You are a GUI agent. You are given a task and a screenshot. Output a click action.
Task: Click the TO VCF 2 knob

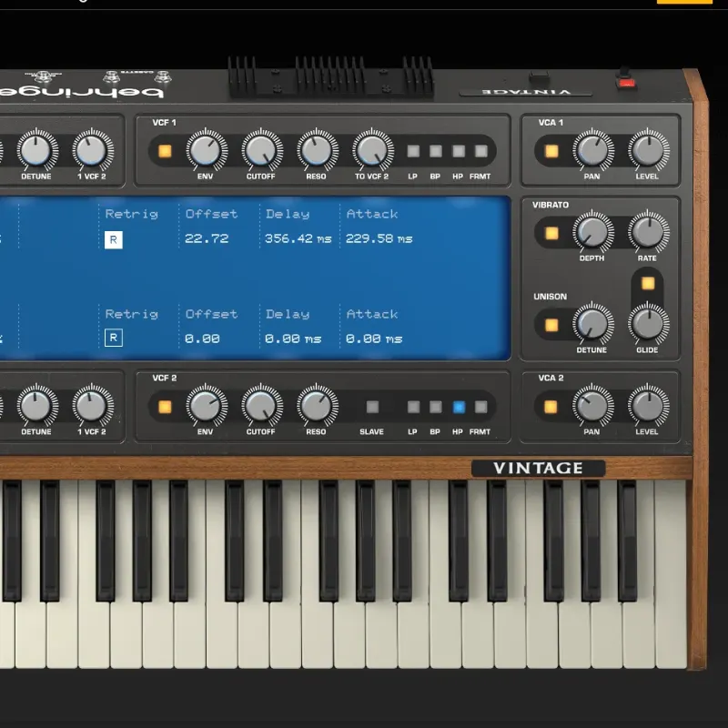(x=372, y=150)
